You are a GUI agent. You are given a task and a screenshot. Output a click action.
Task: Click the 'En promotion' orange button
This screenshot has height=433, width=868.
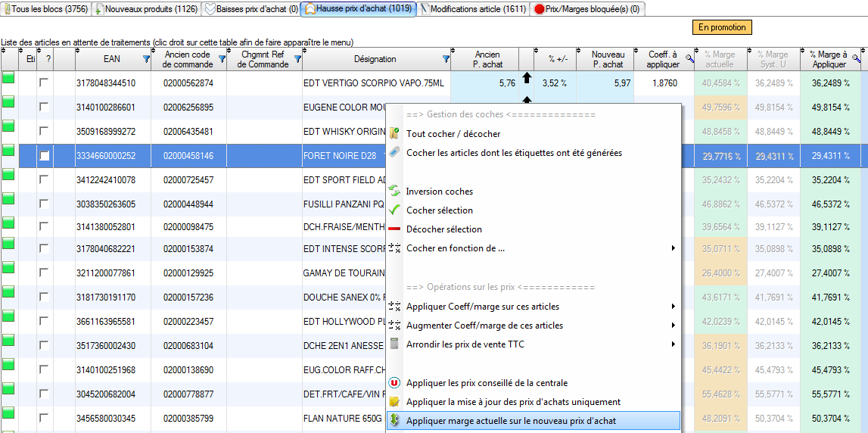722,27
